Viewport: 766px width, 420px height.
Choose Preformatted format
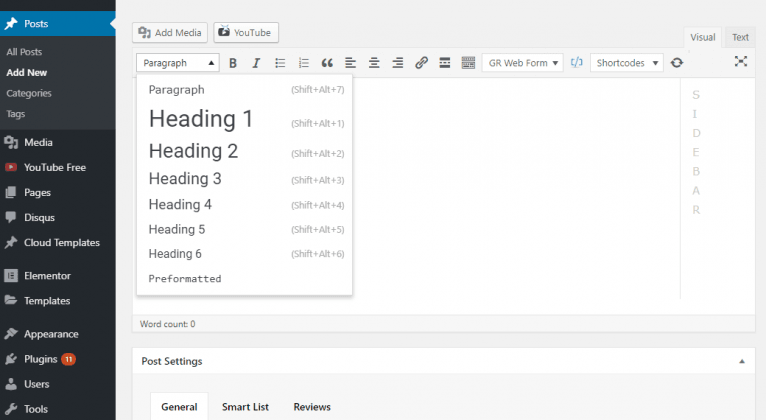click(244, 279)
